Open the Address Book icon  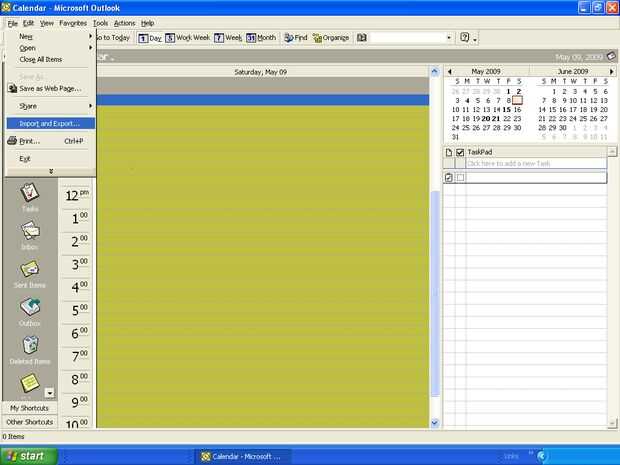[x=361, y=38]
